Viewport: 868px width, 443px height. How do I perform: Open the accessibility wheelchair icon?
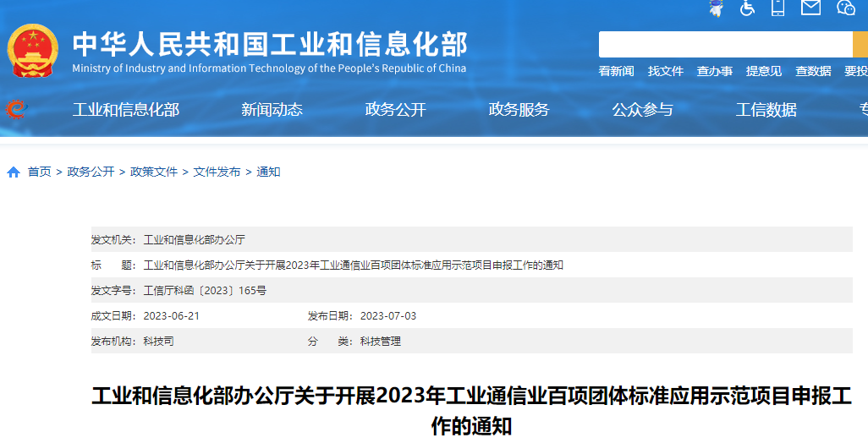click(x=747, y=8)
